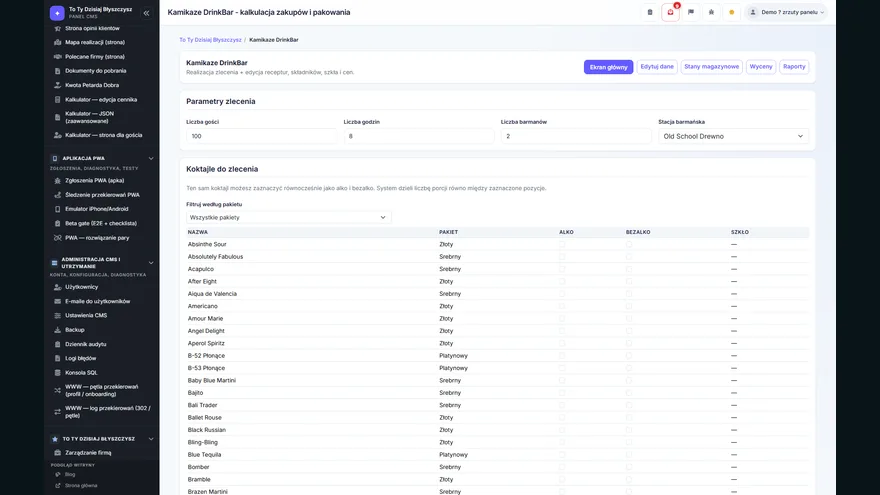Click the star icon in top bar
Screen dimensions: 880x495
[711, 12]
